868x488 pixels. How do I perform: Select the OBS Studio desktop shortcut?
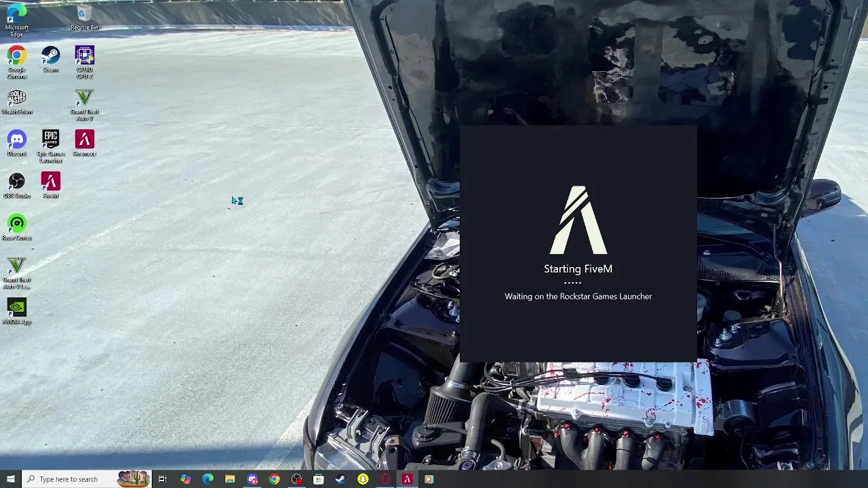pyautogui.click(x=16, y=185)
